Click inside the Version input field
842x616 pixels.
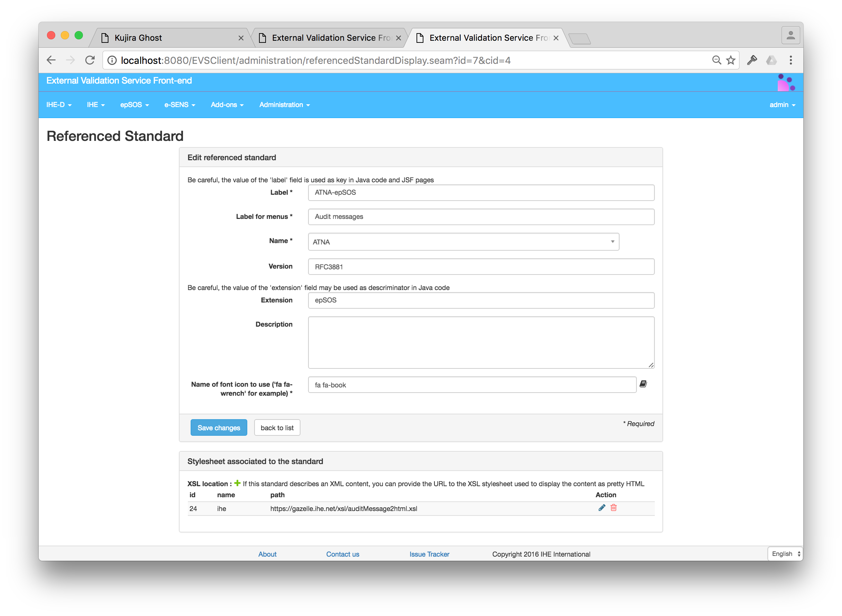click(481, 266)
